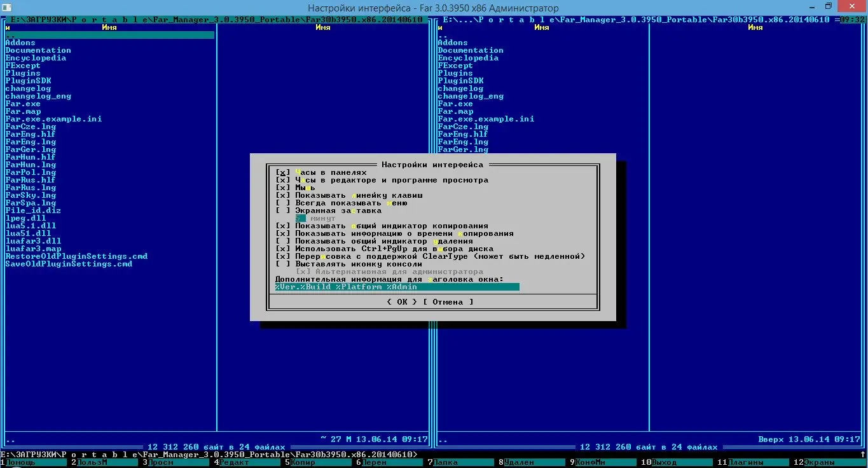Screen dimensions: 868x468
Task: Select 'Documentation' folder in right panel
Action: [x=471, y=50]
